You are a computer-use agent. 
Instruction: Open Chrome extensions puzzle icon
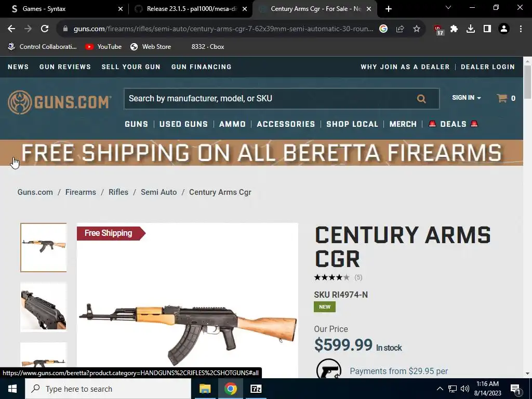(454, 29)
